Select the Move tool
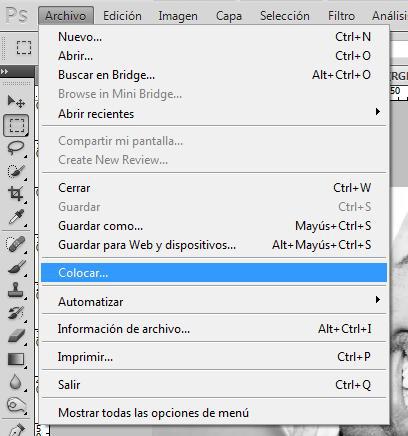Image resolution: width=408 pixels, height=436 pixels. [x=16, y=102]
